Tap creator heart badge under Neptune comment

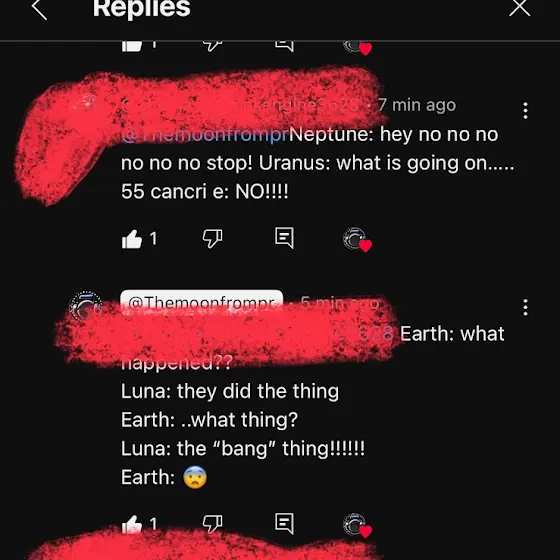(357, 239)
